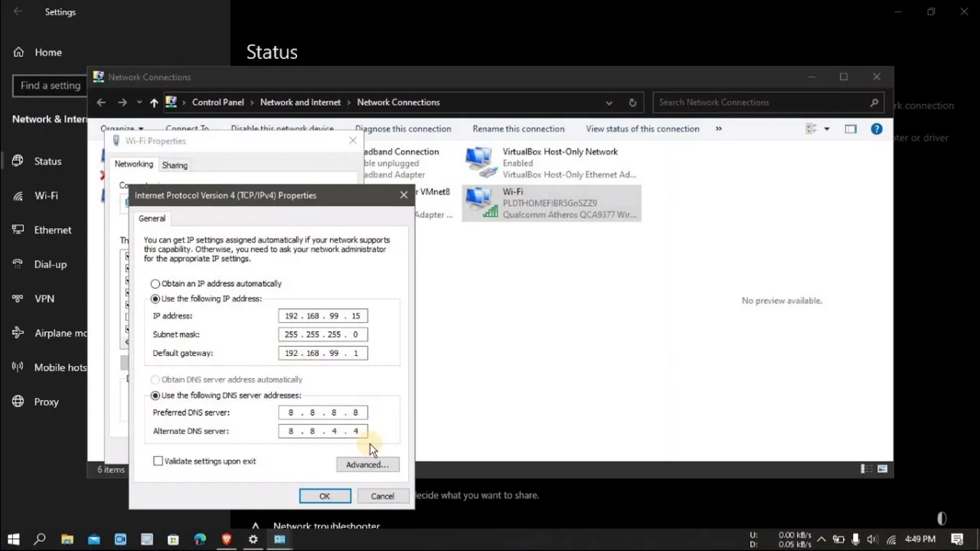Go back in Network Connections window
Image resolution: width=980 pixels, height=551 pixels.
[x=101, y=103]
